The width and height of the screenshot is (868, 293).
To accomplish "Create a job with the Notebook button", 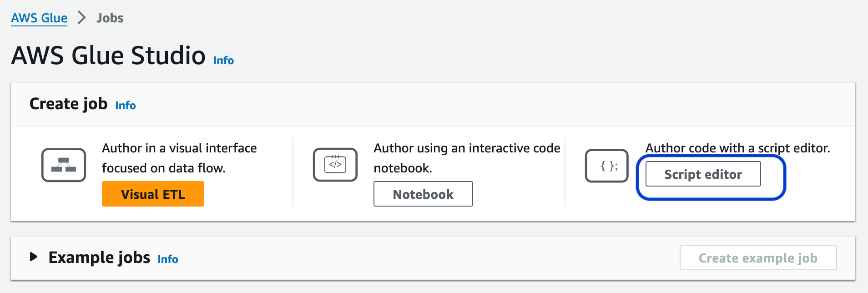I will [423, 194].
